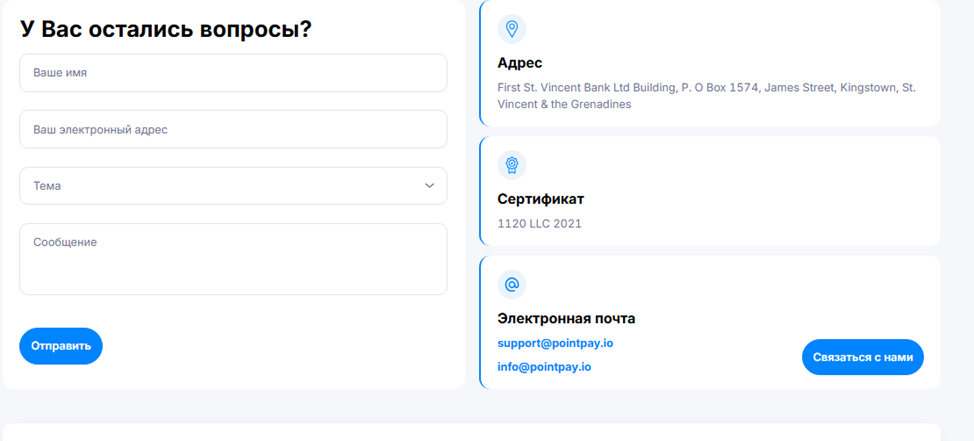This screenshot has height=441, width=974.
Task: Click the @ email icon
Action: (x=512, y=285)
